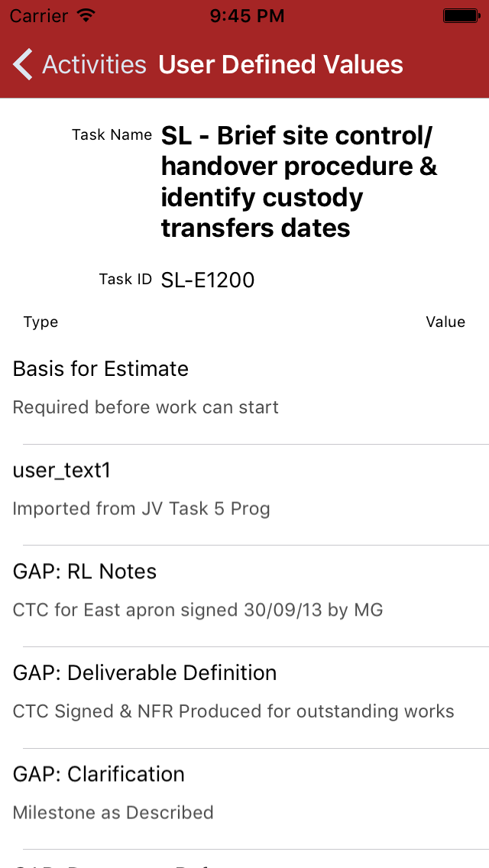Tap 'Imported from JV Task 5 Prog' value
Screen dimensions: 489x868
coord(141,509)
